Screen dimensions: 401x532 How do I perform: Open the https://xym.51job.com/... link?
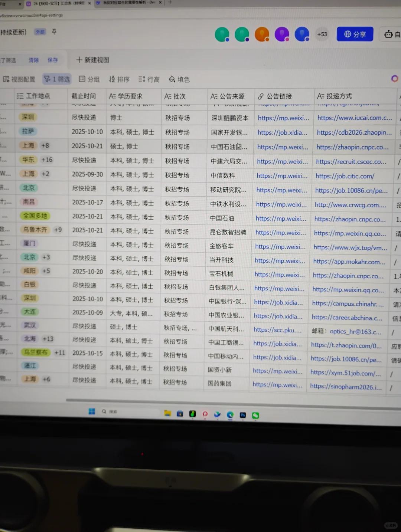point(346,373)
